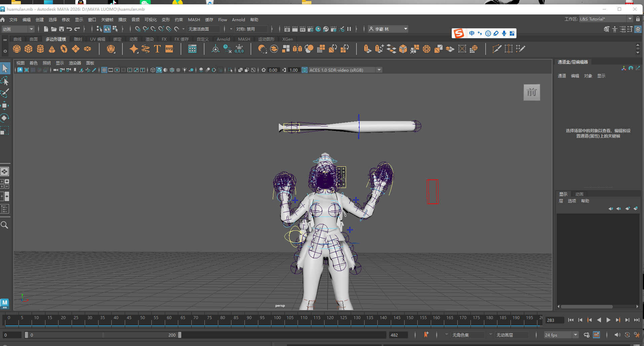This screenshot has height=346, width=644.
Task: Step to the next keyframe
Action: [x=618, y=320]
